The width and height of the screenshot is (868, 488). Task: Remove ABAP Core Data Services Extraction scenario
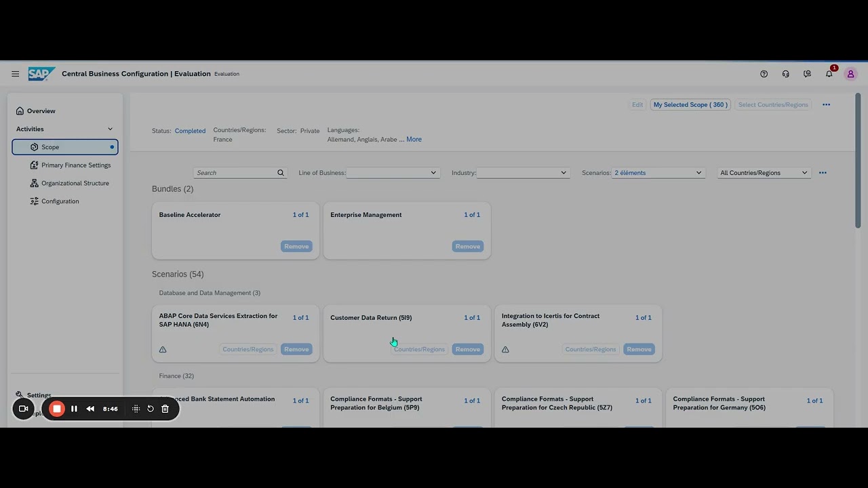click(x=296, y=350)
